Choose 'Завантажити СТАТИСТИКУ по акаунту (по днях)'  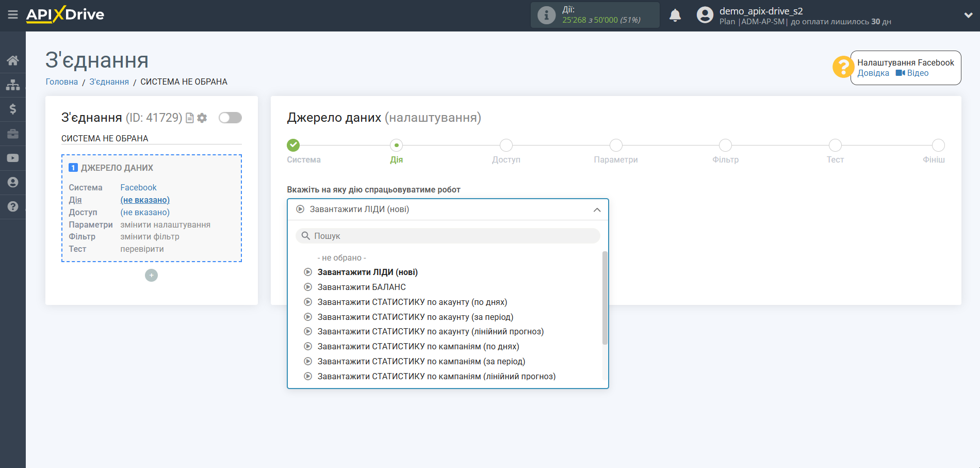tap(412, 302)
